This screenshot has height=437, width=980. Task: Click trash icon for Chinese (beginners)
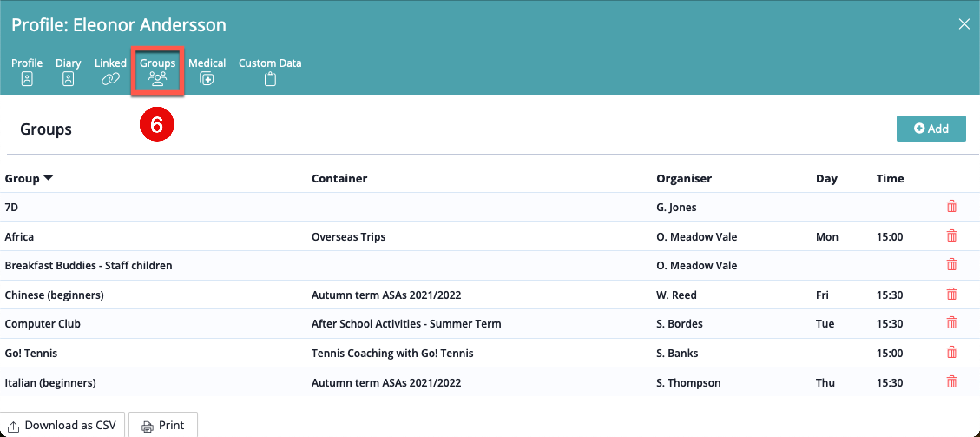951,294
